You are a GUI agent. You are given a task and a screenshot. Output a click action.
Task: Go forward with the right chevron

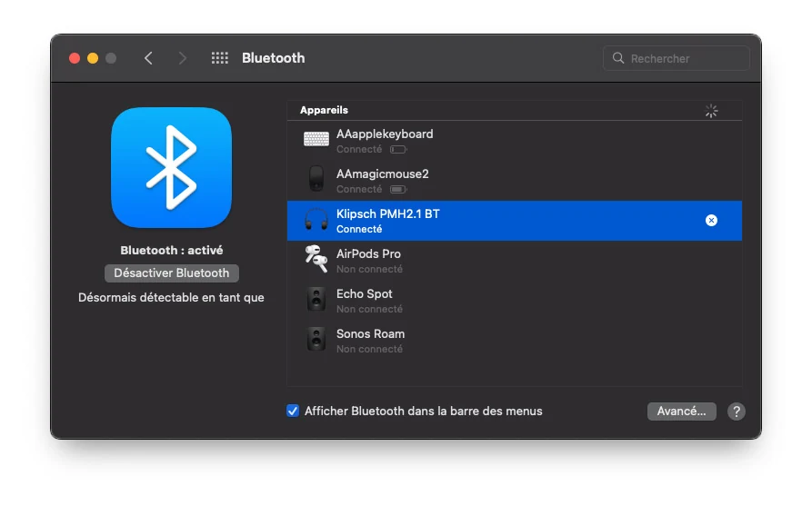click(x=182, y=58)
